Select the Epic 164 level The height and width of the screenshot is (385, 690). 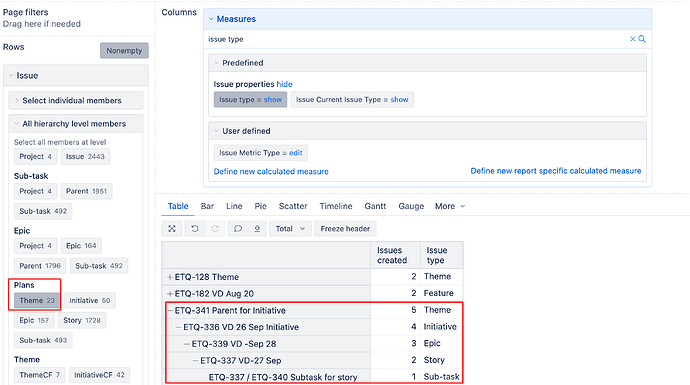tap(81, 246)
